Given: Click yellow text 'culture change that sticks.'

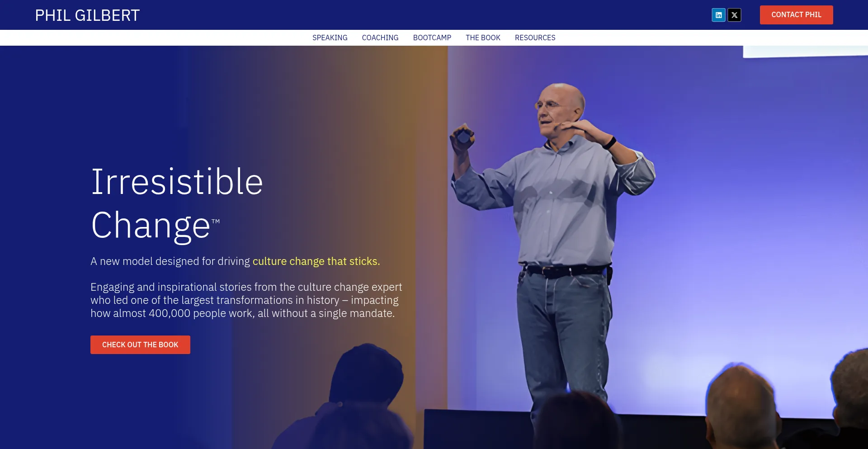Looking at the screenshot, I should click(316, 261).
